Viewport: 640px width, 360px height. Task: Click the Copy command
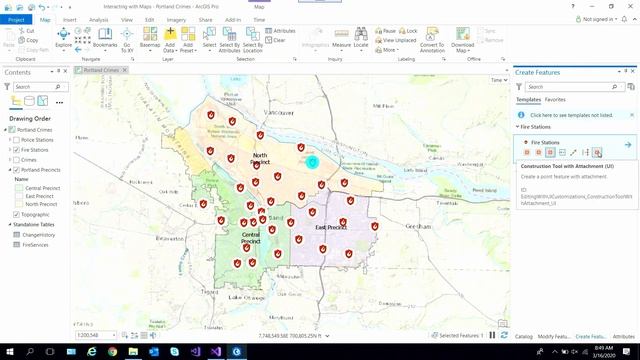point(28,40)
